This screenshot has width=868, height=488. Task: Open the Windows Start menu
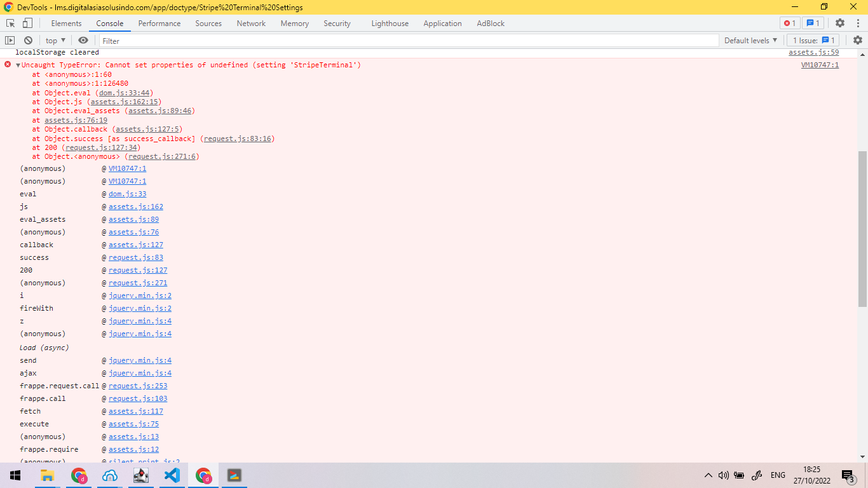click(x=15, y=475)
